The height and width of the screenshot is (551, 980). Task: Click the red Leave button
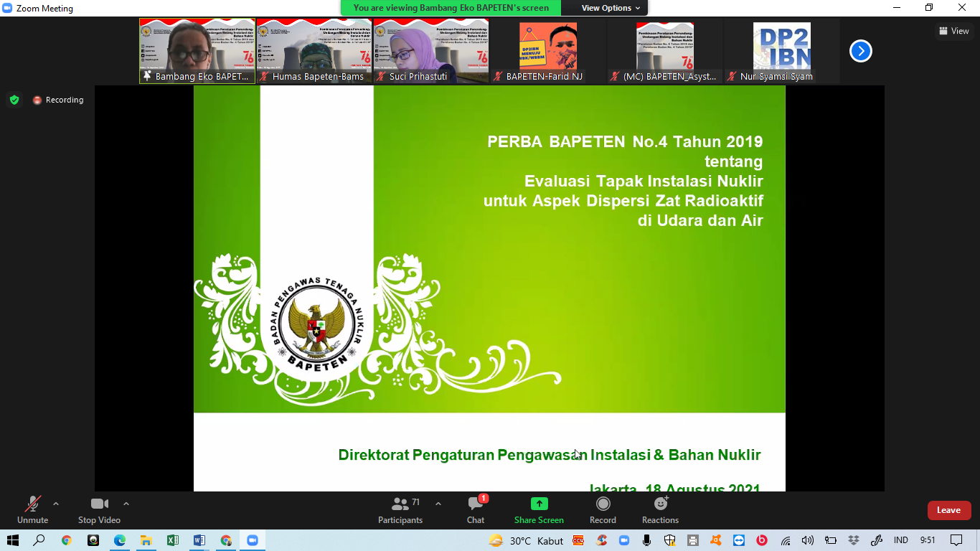click(x=949, y=510)
